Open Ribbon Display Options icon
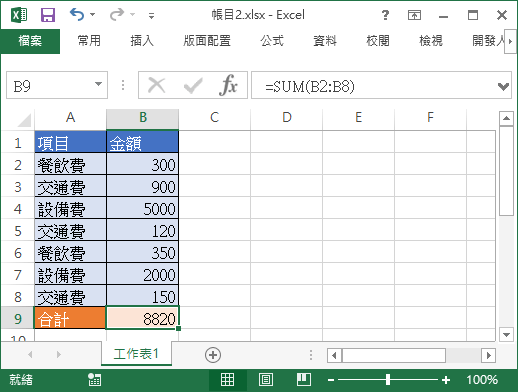 [x=414, y=15]
